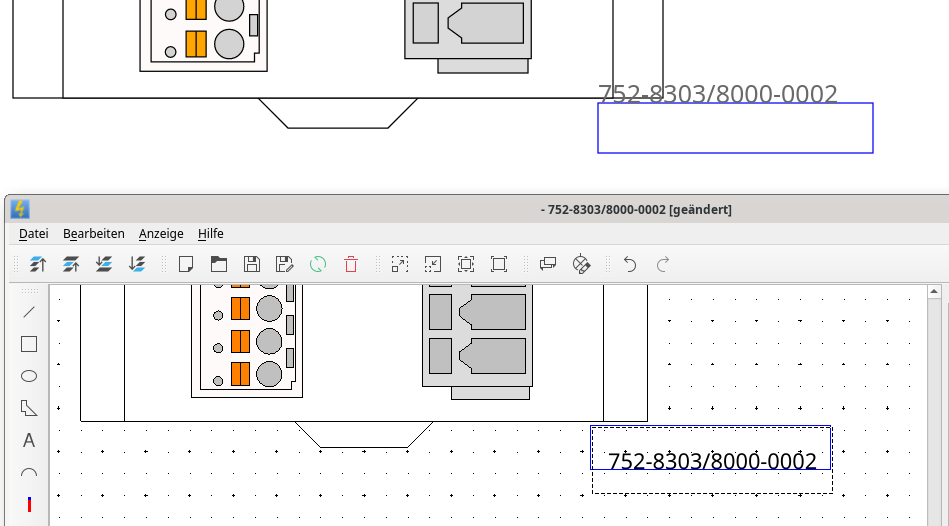Click the Bring to front icon

pos(38,264)
